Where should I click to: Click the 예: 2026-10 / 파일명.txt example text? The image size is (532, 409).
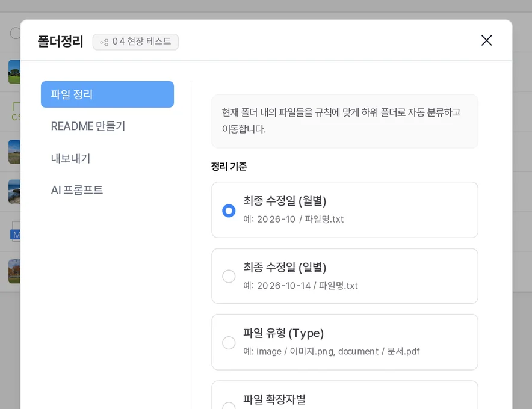coord(294,219)
